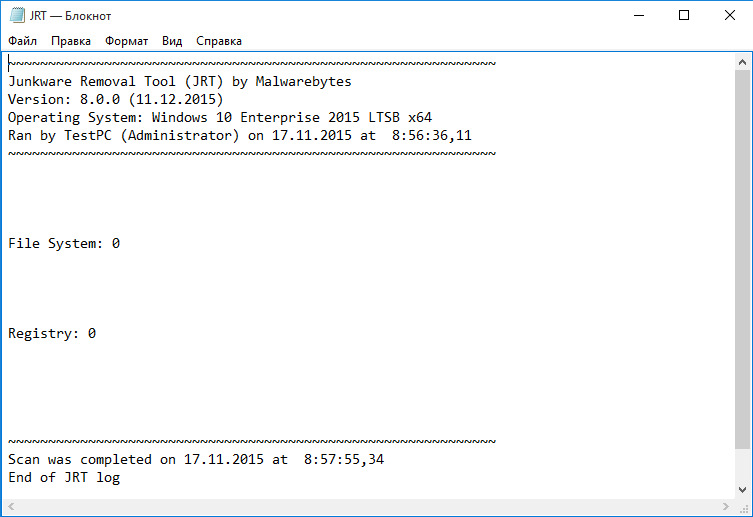Click the vertical scrollbar thumb
This screenshot has height=517, width=753.
(743, 260)
